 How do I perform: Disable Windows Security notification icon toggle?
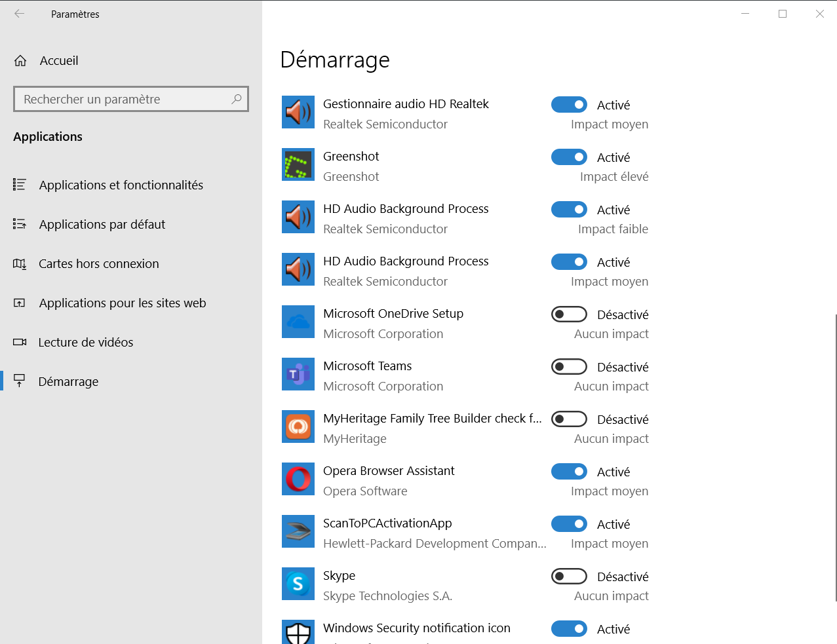[x=569, y=629]
